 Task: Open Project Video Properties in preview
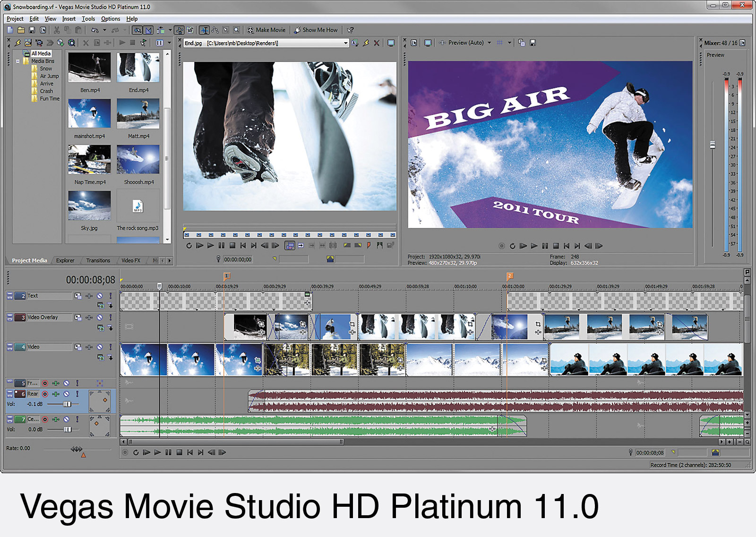(414, 43)
